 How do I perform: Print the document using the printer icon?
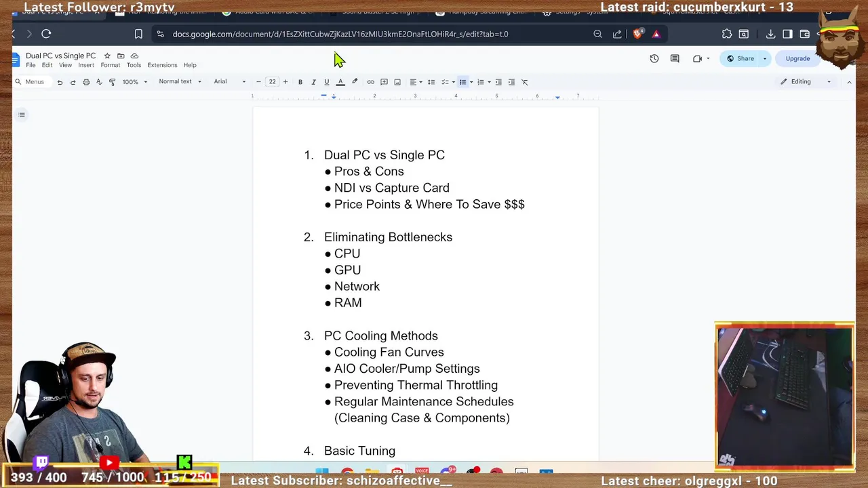(86, 82)
